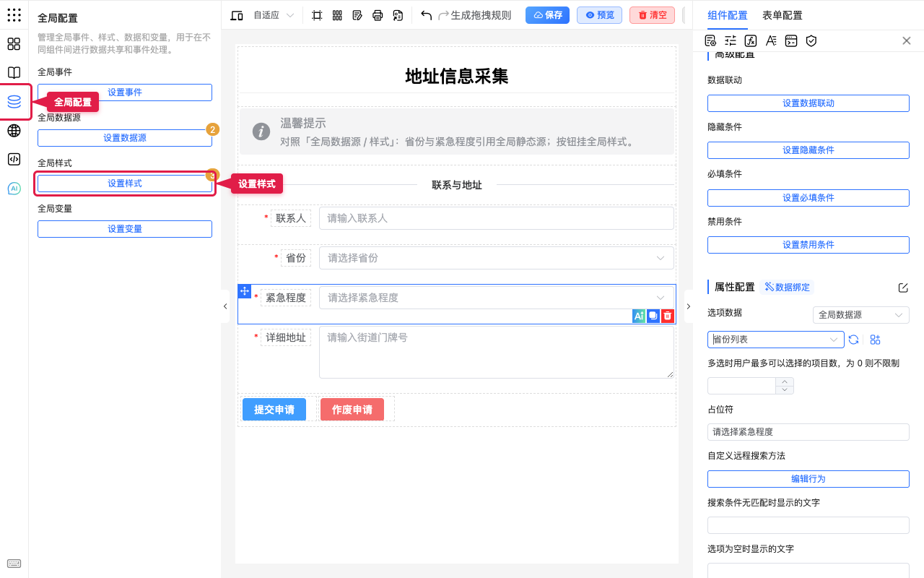
Task: Increase the max selection count stepper
Action: coord(785,381)
